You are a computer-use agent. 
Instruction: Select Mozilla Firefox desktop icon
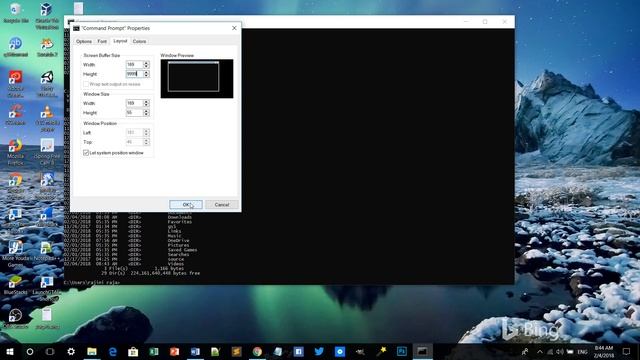click(x=16, y=152)
